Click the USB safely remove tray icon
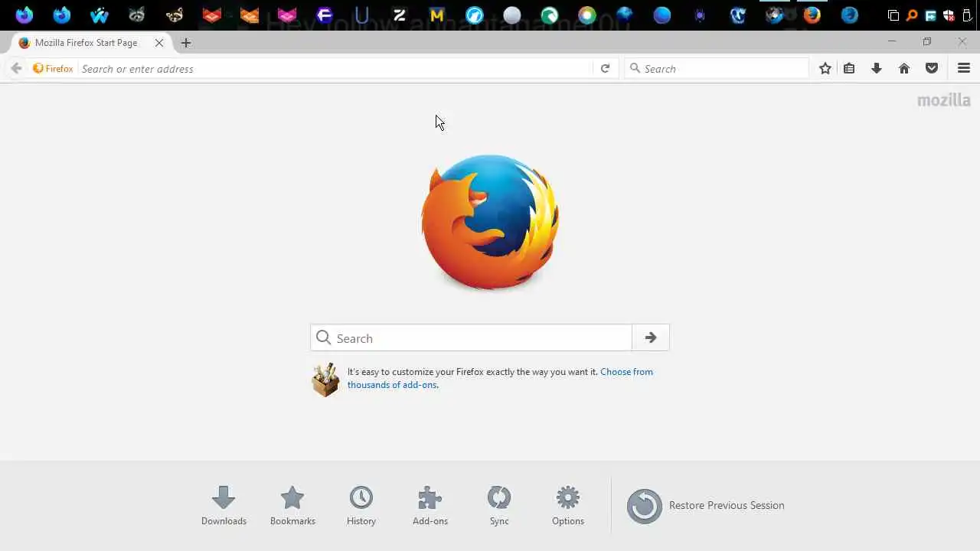Image resolution: width=980 pixels, height=551 pixels. pyautogui.click(x=967, y=15)
